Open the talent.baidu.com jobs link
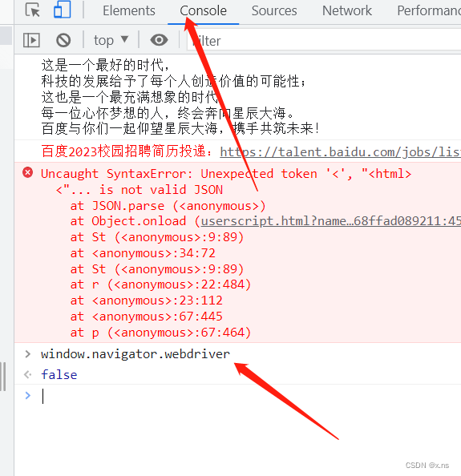Image resolution: width=461 pixels, height=476 pixels. point(340,151)
